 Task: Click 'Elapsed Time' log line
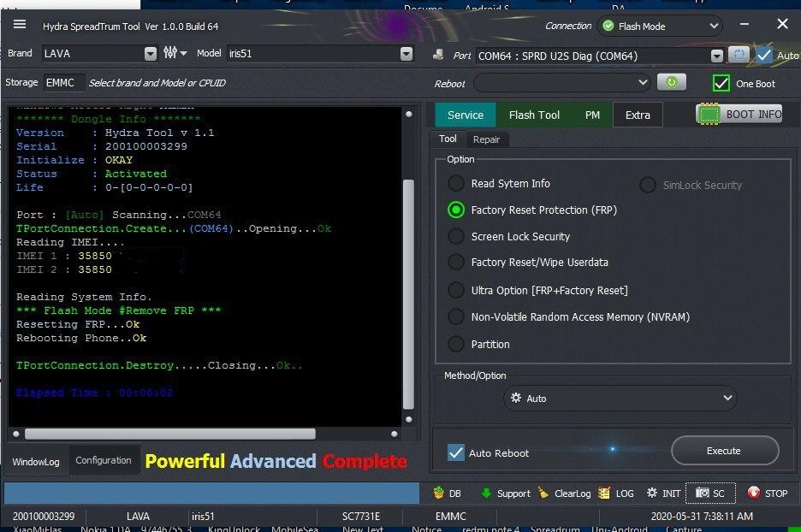point(94,393)
